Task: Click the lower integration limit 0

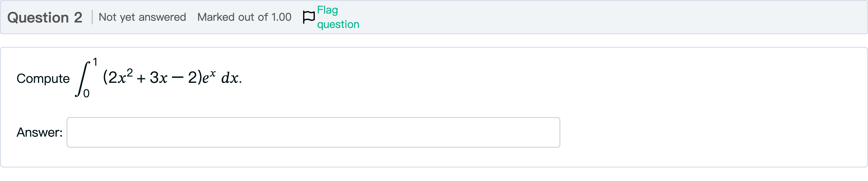Action: click(86, 93)
